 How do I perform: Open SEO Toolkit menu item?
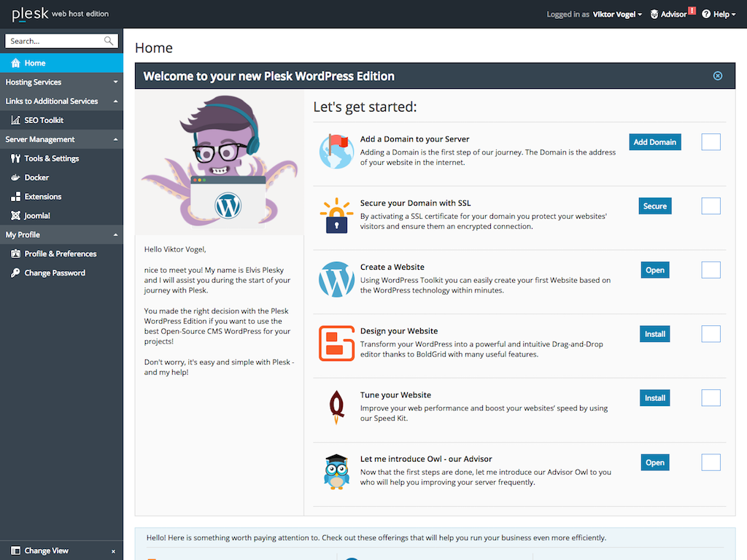[x=61, y=120]
